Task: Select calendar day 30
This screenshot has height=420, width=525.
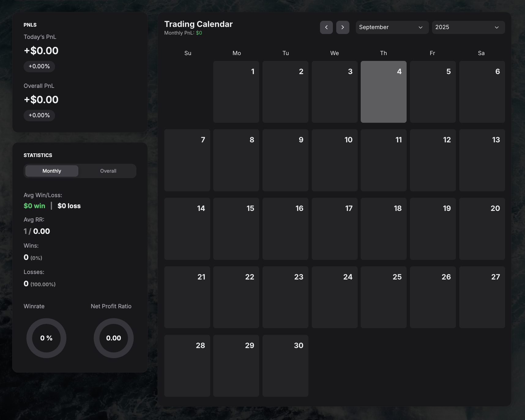Action: pyautogui.click(x=285, y=366)
